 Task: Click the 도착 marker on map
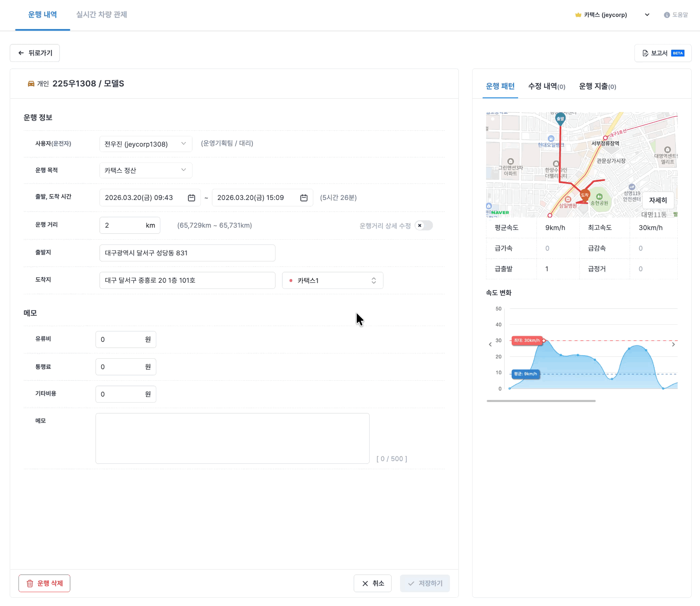click(585, 195)
